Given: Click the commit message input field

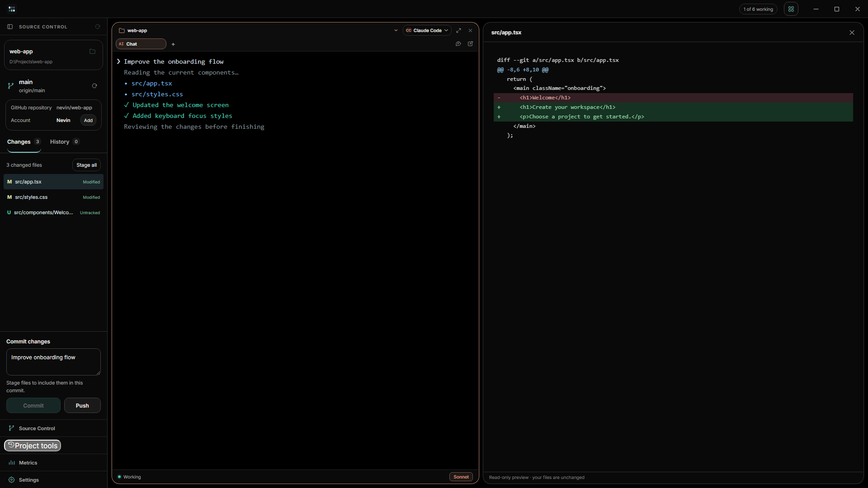Looking at the screenshot, I should coord(53,362).
